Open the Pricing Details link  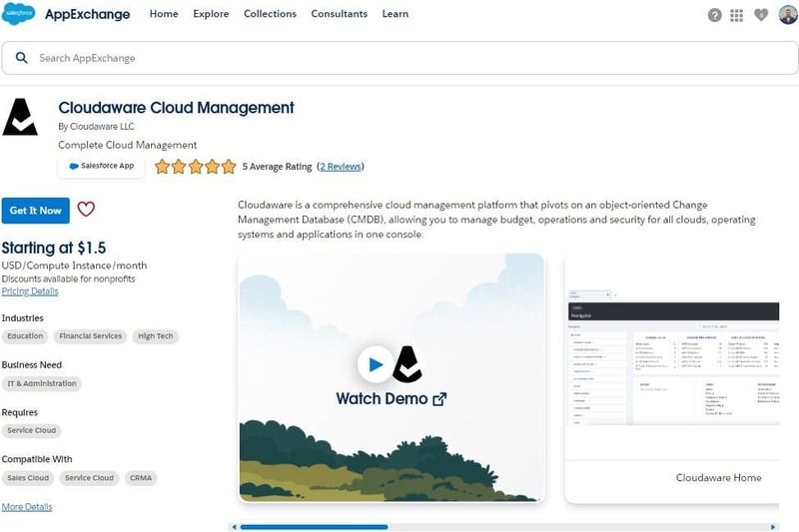[x=30, y=291]
